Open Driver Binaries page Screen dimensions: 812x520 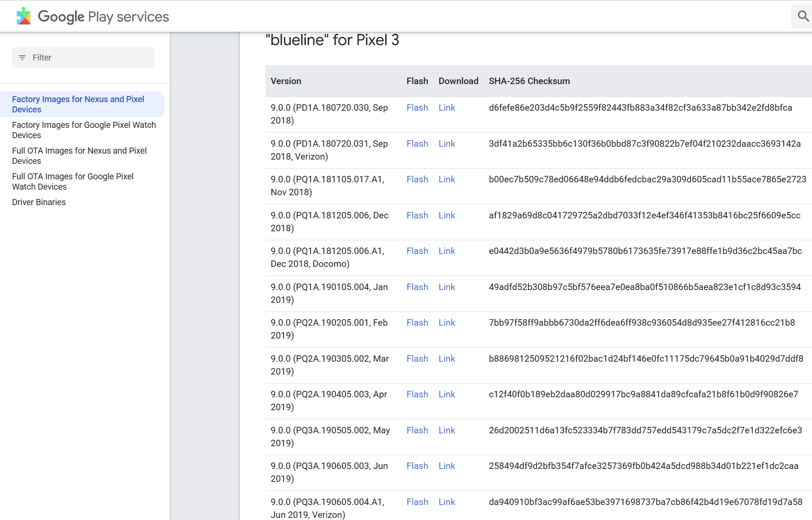pyautogui.click(x=39, y=202)
